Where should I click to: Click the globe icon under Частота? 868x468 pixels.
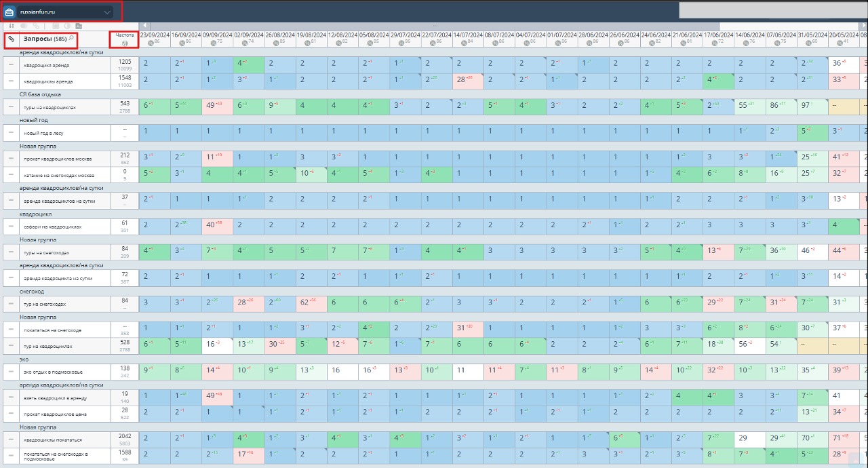point(125,44)
